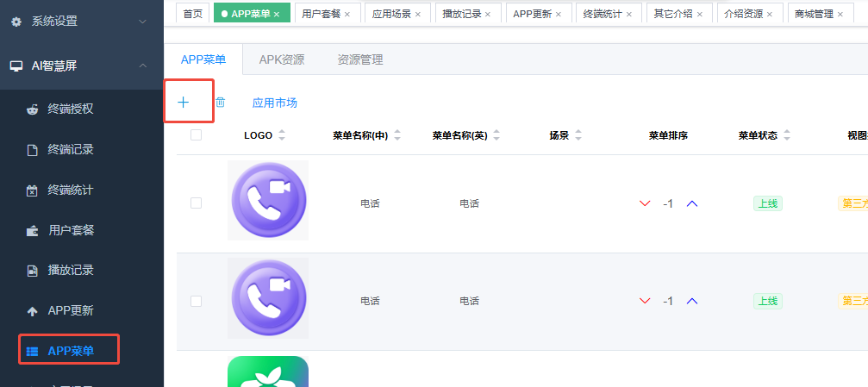Collapse the AI智慧屏 sidebar section
This screenshot has width=868, height=387.
click(82, 66)
